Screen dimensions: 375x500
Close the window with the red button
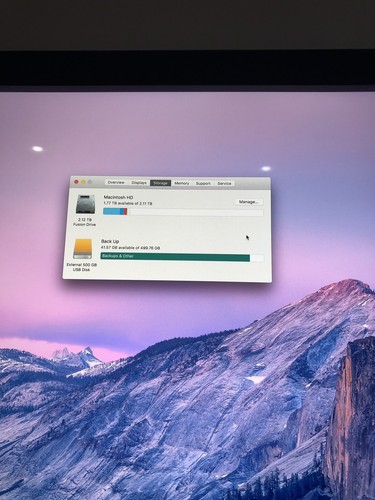76,182
